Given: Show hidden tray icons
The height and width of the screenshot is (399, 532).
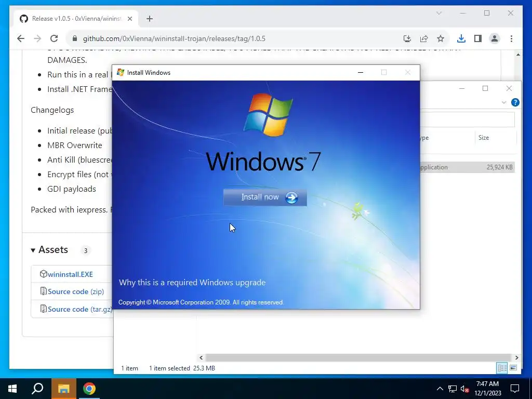Looking at the screenshot, I should coord(440,389).
